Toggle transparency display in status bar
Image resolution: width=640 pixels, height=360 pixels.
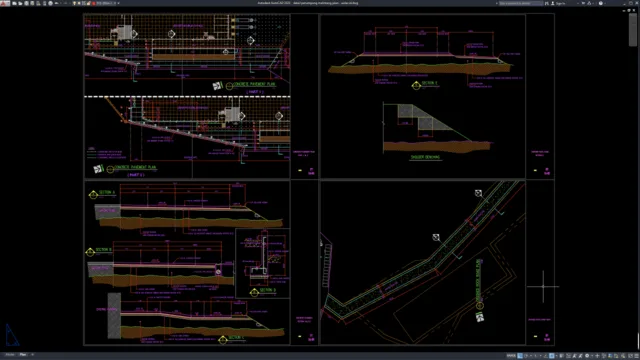tap(569, 356)
